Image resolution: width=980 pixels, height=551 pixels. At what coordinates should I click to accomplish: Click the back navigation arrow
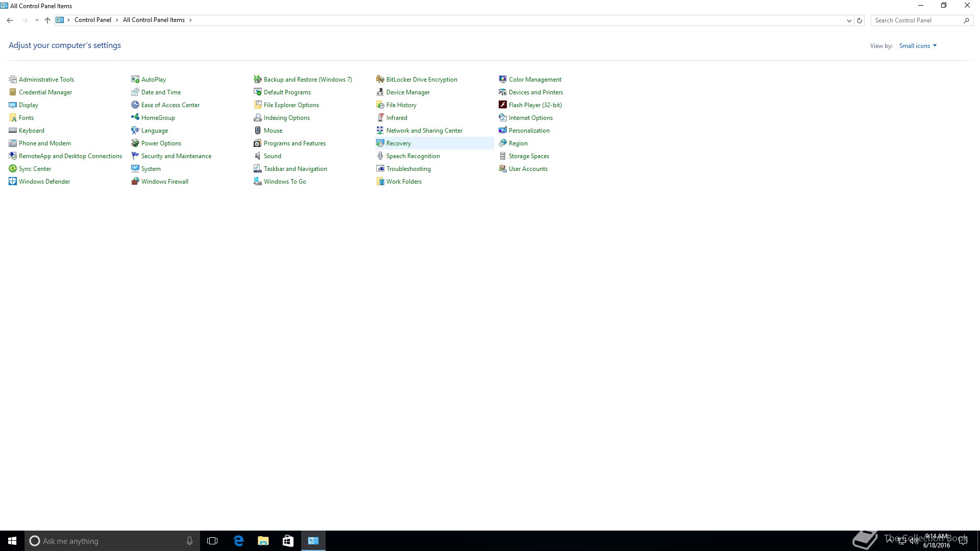(x=10, y=20)
